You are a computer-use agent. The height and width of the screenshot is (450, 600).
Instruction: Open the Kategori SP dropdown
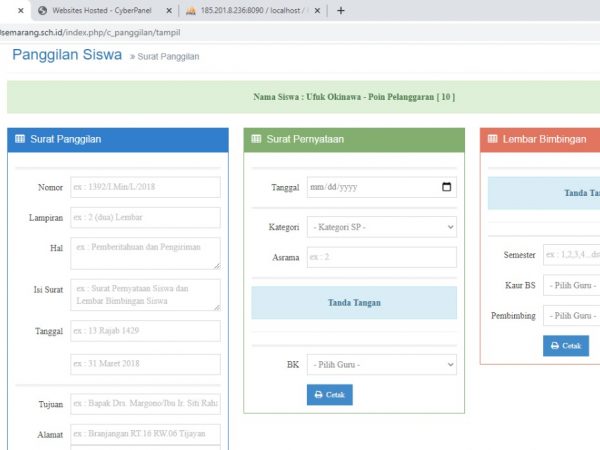[382, 227]
